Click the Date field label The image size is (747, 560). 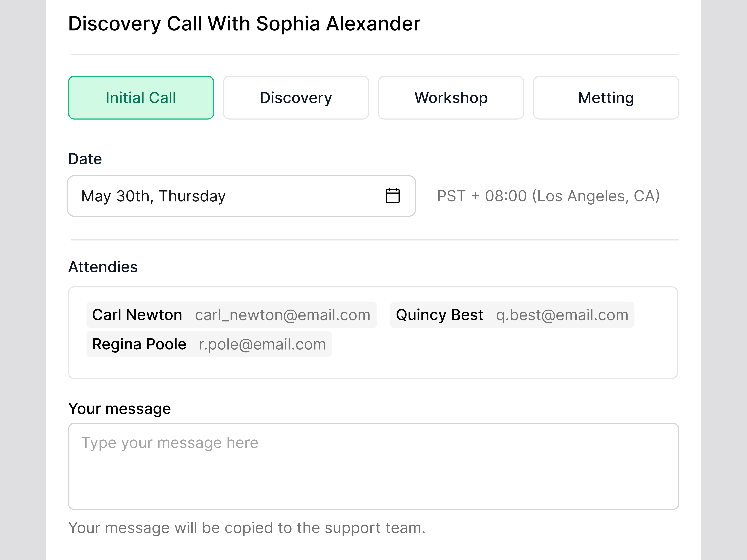[85, 159]
